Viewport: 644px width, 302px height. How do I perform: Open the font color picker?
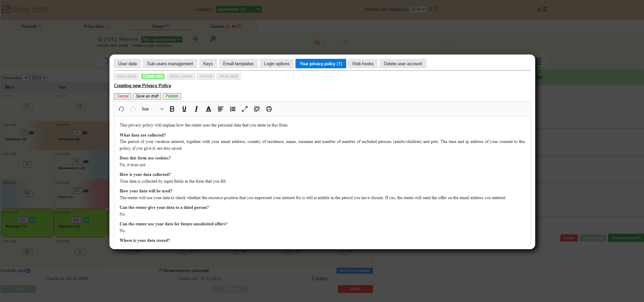pos(209,109)
